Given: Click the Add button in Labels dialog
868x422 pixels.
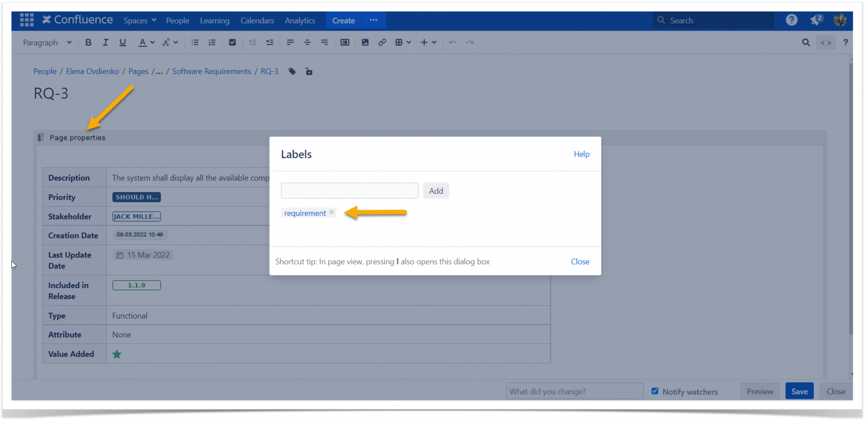Looking at the screenshot, I should coord(436,190).
